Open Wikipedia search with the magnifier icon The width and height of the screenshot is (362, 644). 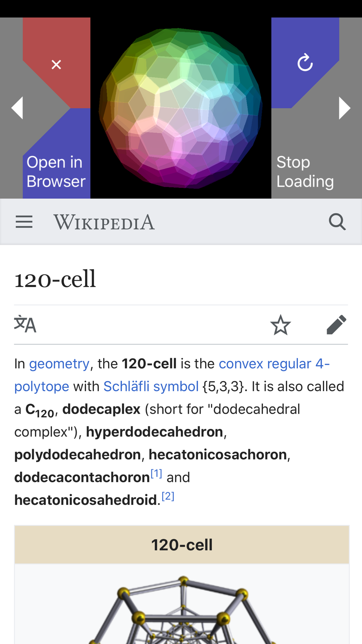tap(337, 222)
